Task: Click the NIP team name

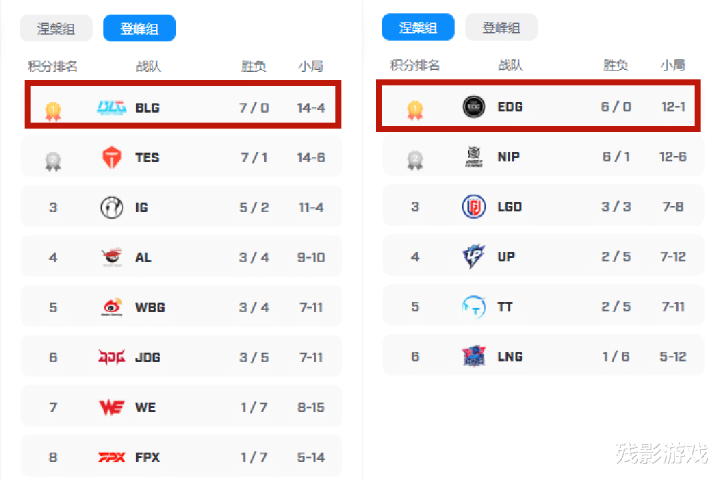Action: (509, 157)
